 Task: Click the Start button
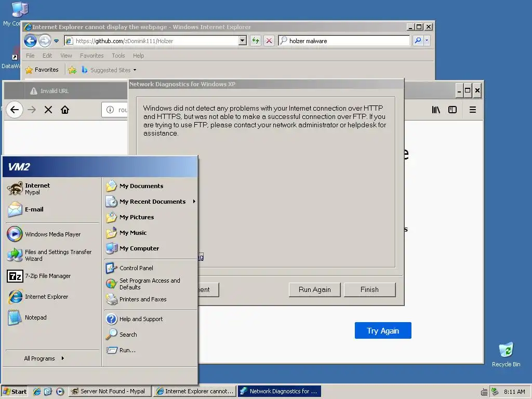[x=14, y=392]
